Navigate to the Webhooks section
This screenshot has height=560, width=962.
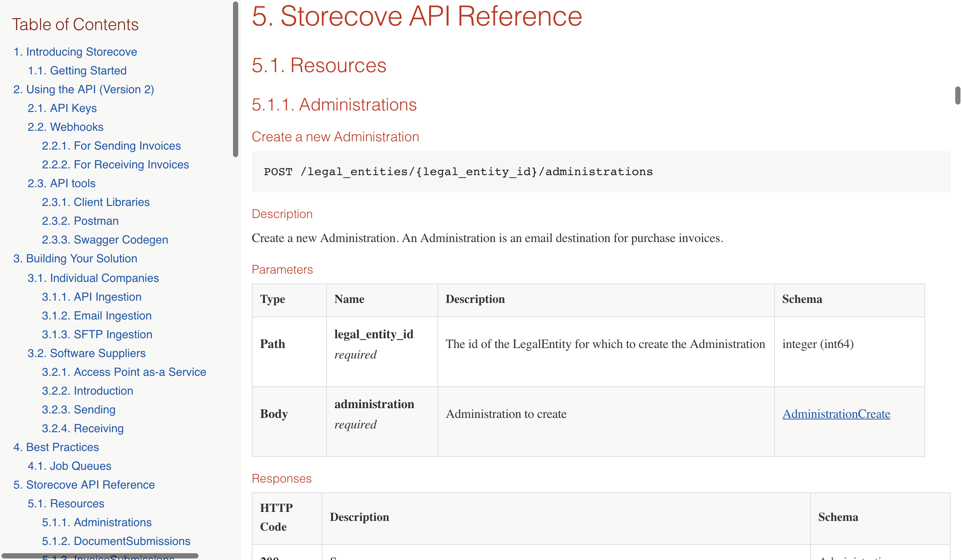coord(65,127)
